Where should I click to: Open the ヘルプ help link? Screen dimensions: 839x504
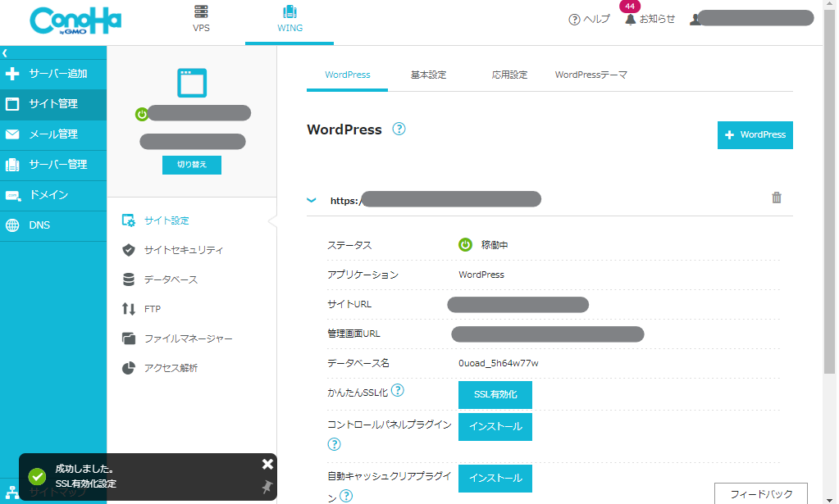589,19
